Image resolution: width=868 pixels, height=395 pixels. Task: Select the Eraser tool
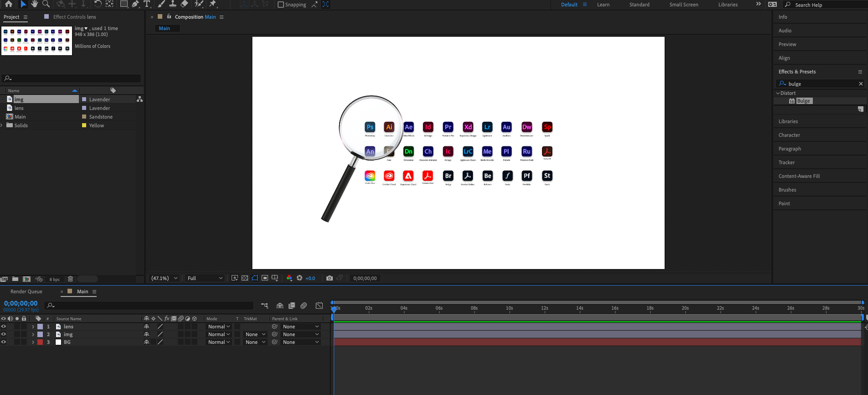pos(184,4)
